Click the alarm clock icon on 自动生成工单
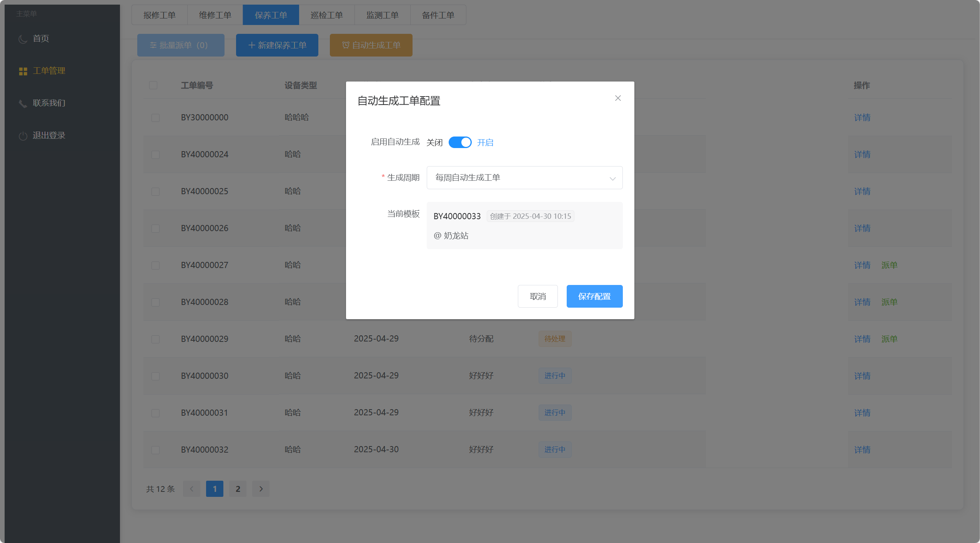The height and width of the screenshot is (543, 980). click(x=346, y=45)
